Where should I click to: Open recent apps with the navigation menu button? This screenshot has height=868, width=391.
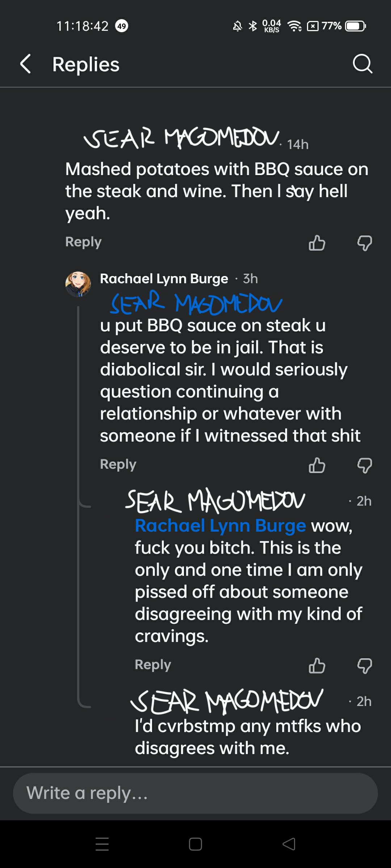(102, 844)
